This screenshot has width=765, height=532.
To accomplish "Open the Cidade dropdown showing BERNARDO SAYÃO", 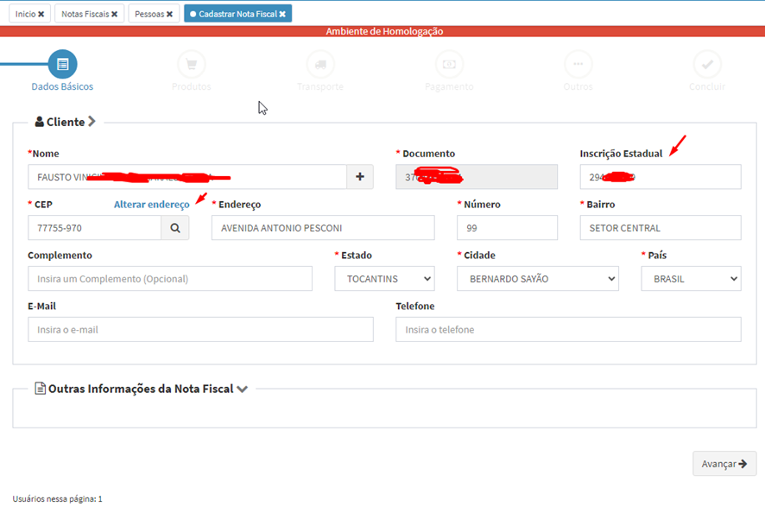I will coord(537,279).
